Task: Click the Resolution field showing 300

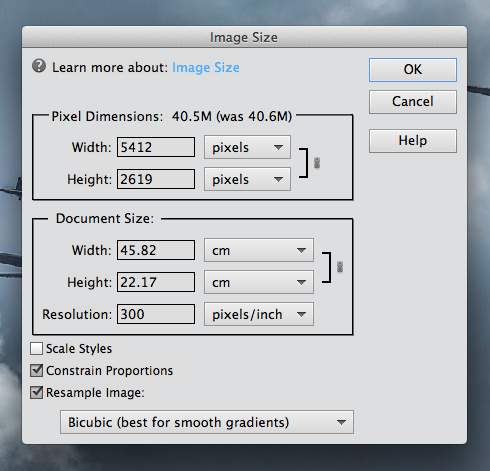Action: click(156, 314)
